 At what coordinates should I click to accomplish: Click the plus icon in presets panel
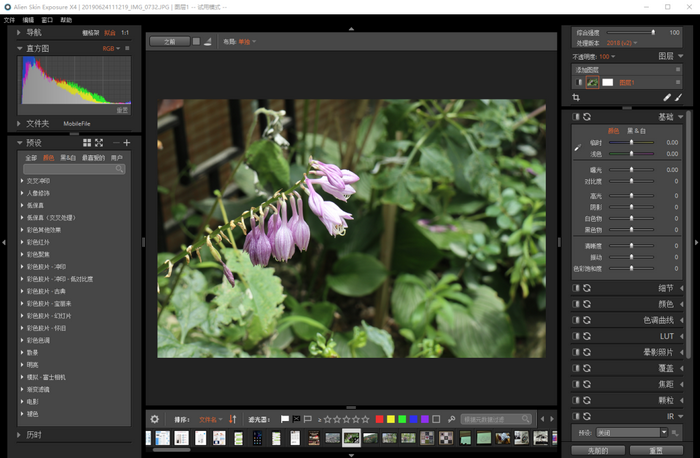[127, 143]
